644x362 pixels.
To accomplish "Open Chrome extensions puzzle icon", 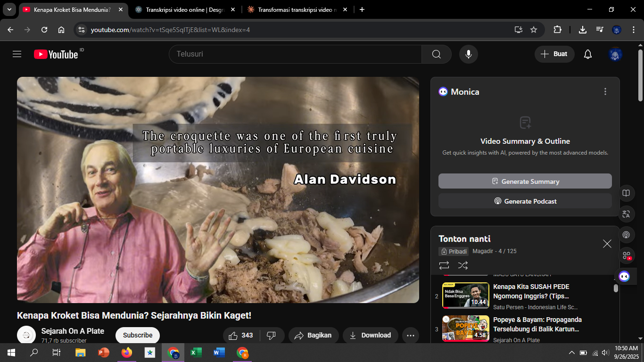I will (557, 30).
